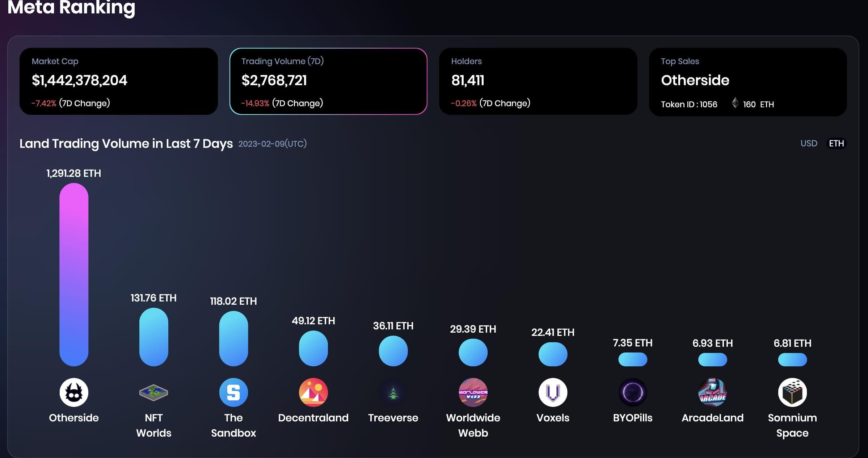Click the -14.93% change figure
Screen dimensions: 868x458
point(255,103)
